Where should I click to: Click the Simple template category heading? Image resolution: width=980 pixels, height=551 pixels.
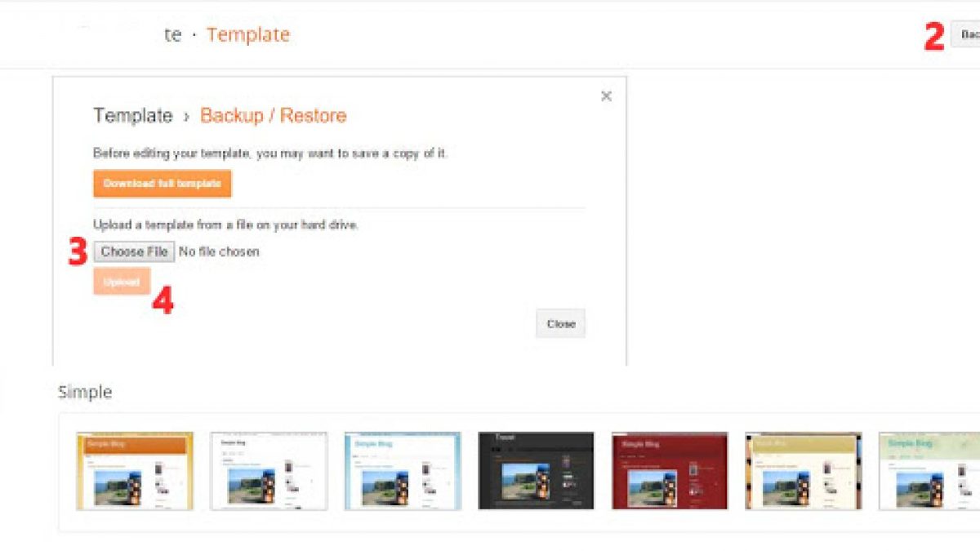click(x=85, y=393)
